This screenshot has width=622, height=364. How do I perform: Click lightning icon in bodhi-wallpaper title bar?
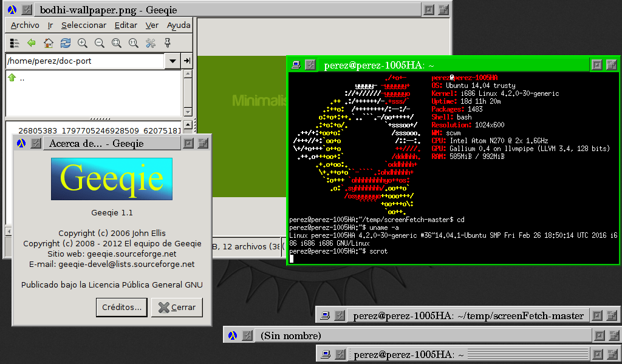tap(27, 10)
